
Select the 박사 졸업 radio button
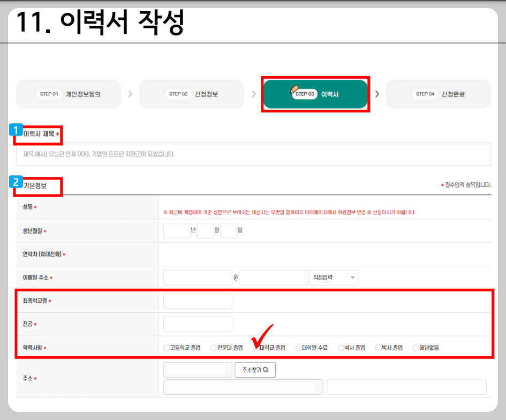378,347
